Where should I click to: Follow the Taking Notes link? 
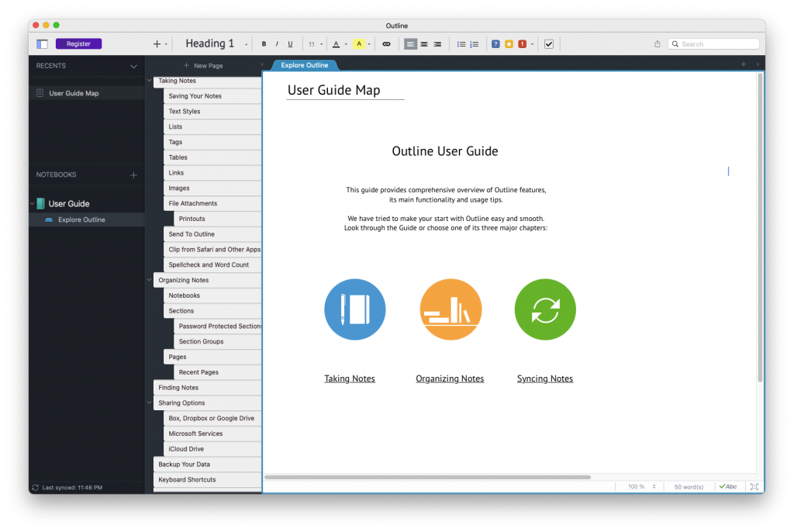[350, 379]
